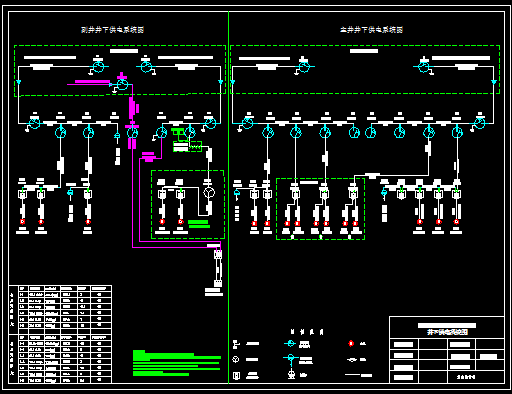Click the rectangular box legend symbol
512x394 pixels.
(236, 376)
